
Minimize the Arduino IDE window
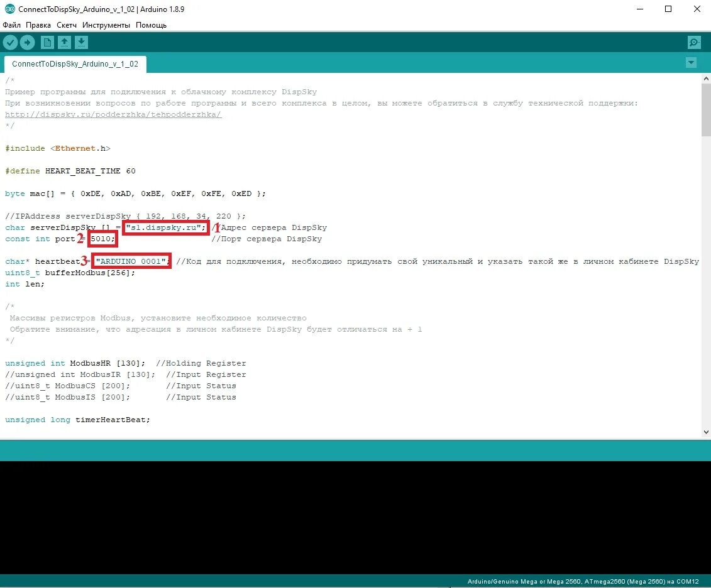tap(640, 9)
